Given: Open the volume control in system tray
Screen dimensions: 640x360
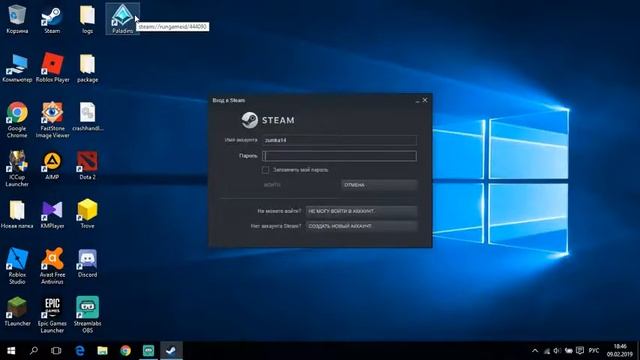Looking at the screenshot, I should tap(557, 351).
